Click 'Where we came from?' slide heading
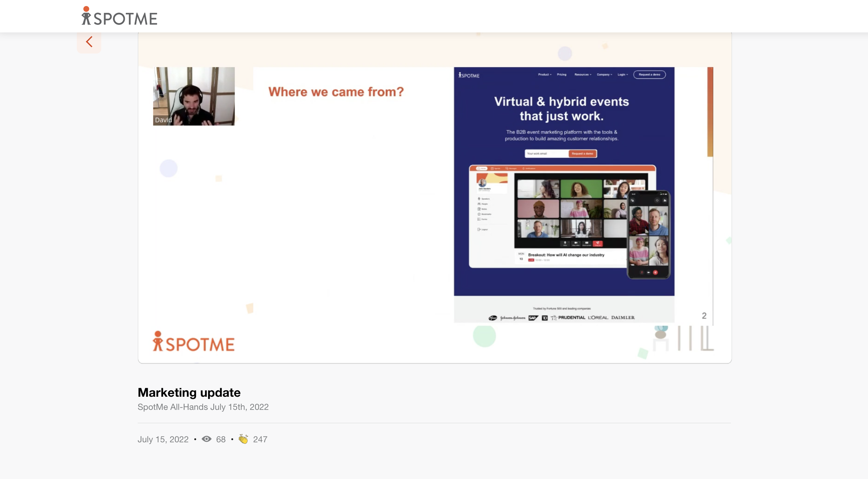This screenshot has height=479, width=868. [336, 92]
